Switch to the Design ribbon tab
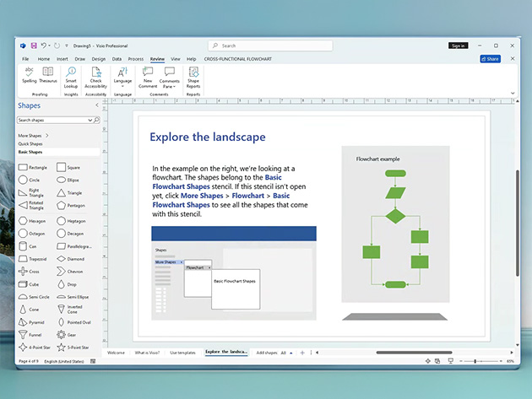Screen dimensions: 532x399 click(x=99, y=59)
